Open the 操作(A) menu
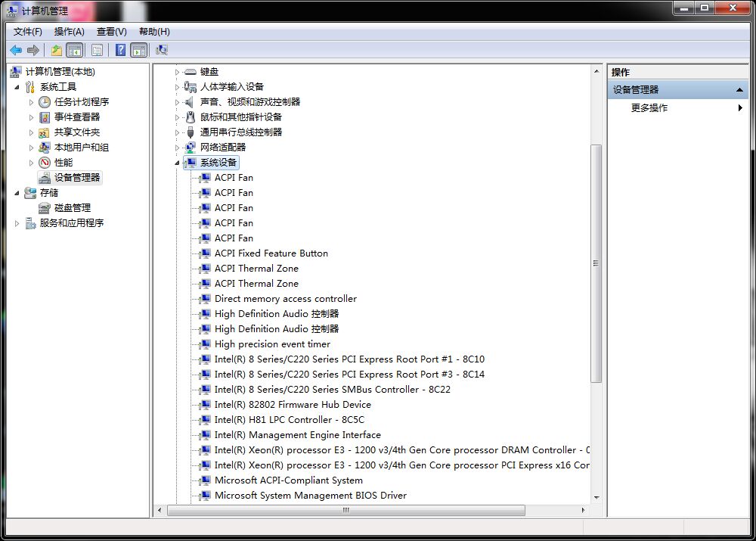Image resolution: width=756 pixels, height=541 pixels. [x=69, y=31]
